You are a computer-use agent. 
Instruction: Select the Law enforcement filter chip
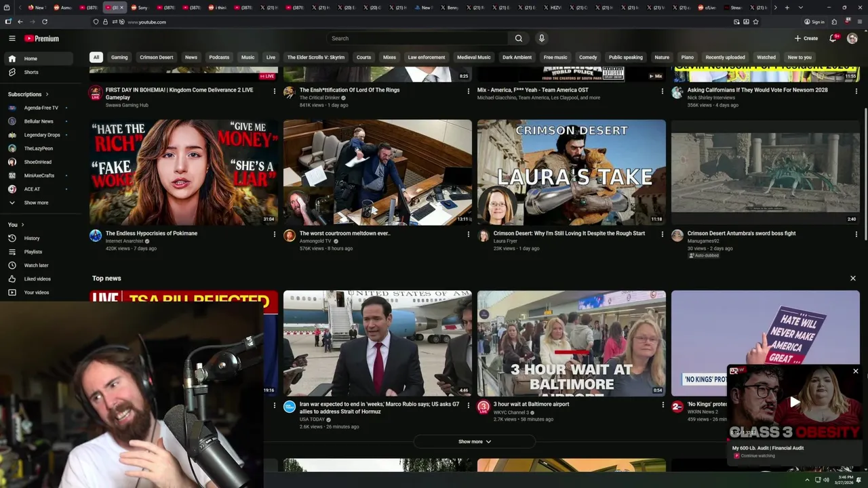point(427,58)
